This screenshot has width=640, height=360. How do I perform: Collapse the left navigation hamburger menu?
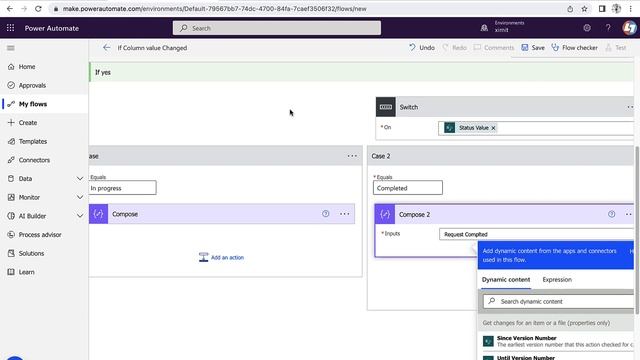(x=11, y=48)
